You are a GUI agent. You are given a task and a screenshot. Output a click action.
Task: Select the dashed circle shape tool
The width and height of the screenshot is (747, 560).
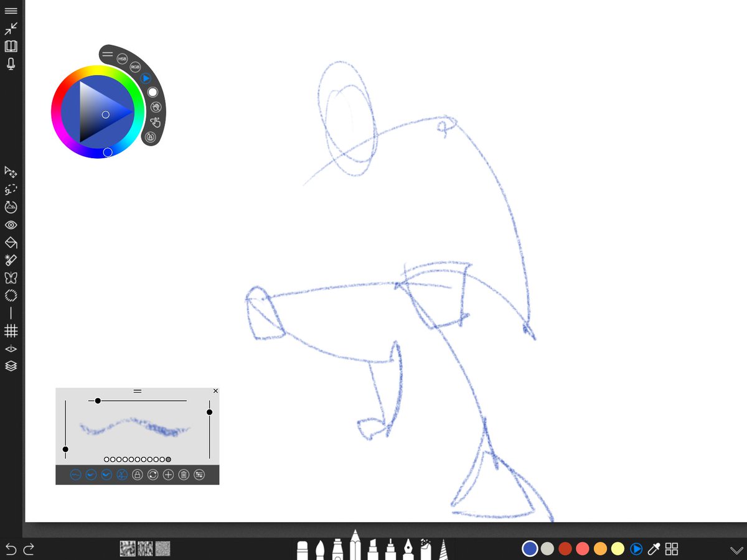coord(11,296)
